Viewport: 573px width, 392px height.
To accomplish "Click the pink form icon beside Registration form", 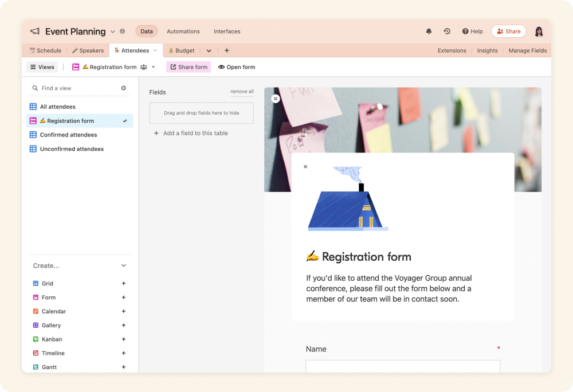I will click(75, 67).
